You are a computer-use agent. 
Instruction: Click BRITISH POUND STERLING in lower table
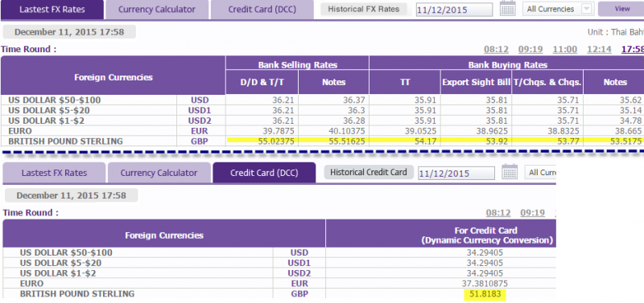click(x=77, y=293)
